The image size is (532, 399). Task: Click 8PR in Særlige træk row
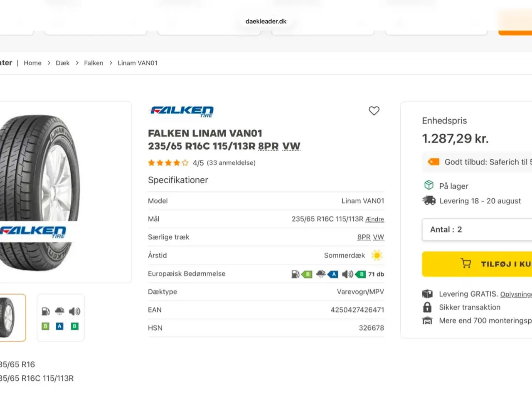pyautogui.click(x=364, y=237)
